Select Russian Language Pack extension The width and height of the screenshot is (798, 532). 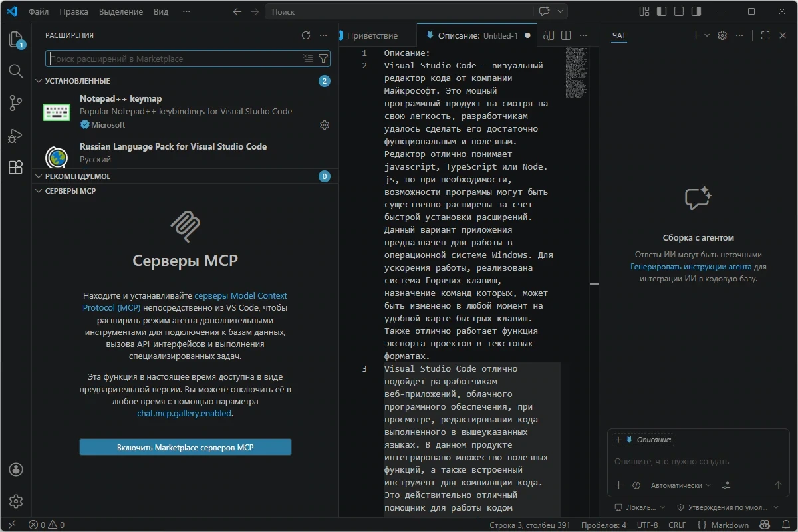point(186,152)
